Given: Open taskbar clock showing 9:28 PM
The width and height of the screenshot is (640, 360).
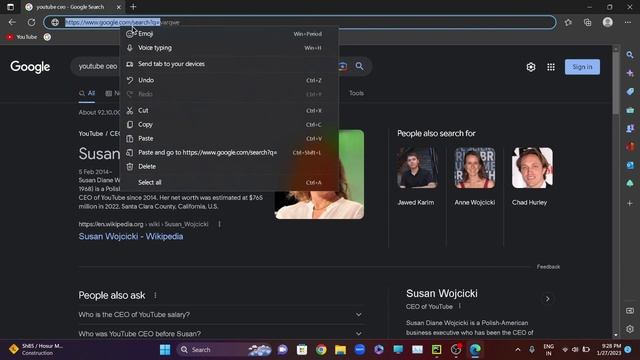Looking at the screenshot, I should (609, 349).
